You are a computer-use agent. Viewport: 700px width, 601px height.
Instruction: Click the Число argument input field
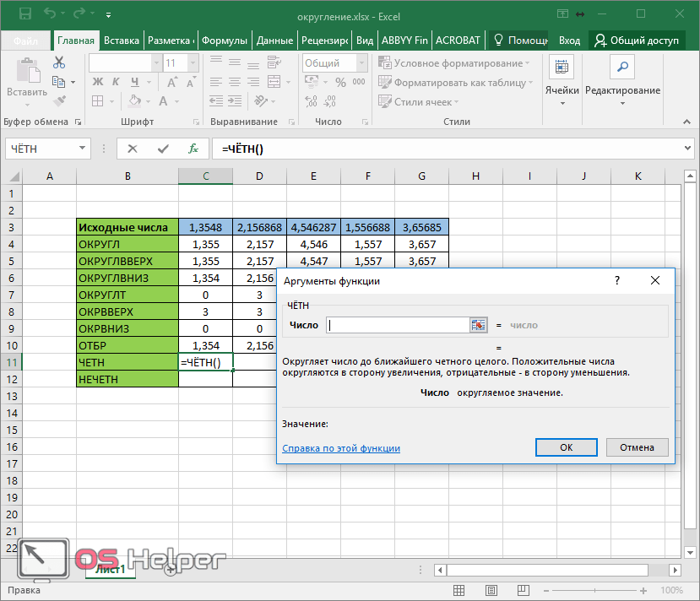click(x=398, y=325)
